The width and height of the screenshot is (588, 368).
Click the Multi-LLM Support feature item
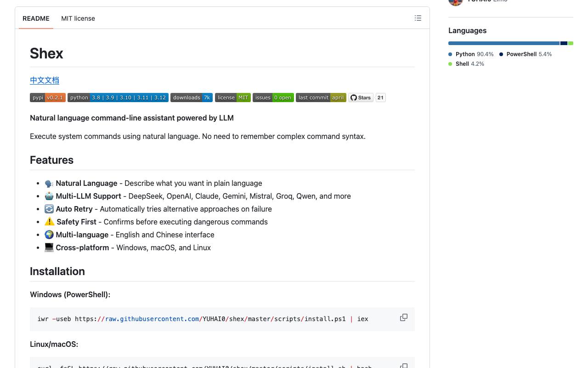point(198,196)
